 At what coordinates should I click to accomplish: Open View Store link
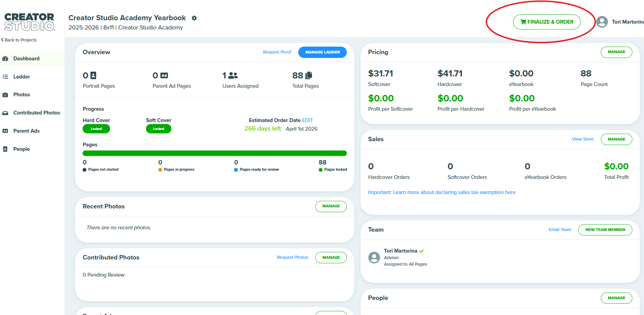pyautogui.click(x=583, y=139)
